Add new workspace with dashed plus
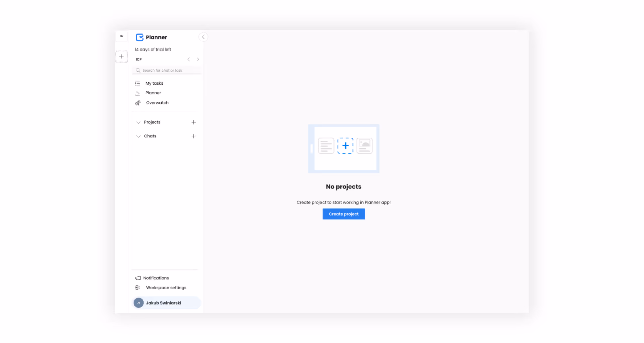This screenshot has height=343, width=644. pyautogui.click(x=122, y=56)
